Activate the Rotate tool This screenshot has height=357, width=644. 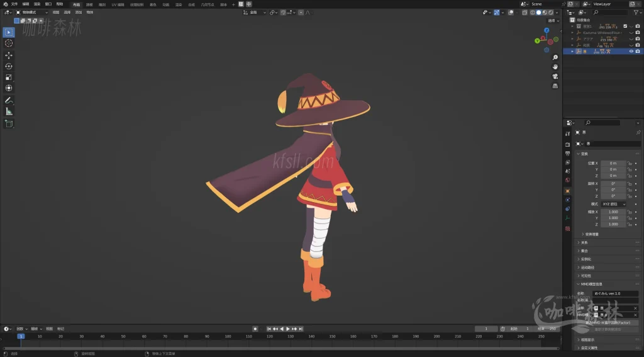click(x=9, y=66)
